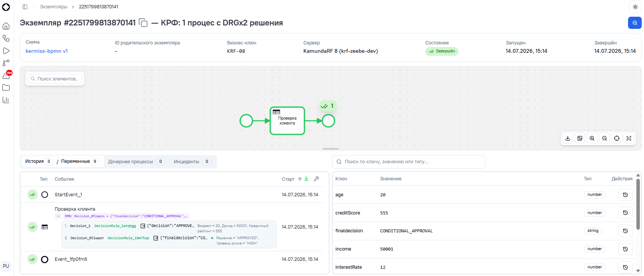Open the kermiss-bpmn v1 schema link

pos(47,51)
